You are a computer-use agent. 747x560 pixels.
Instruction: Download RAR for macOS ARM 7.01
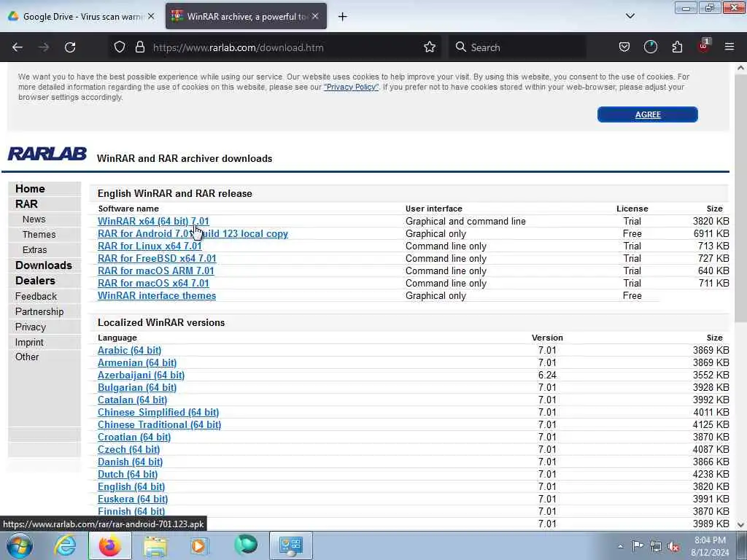[x=156, y=271]
